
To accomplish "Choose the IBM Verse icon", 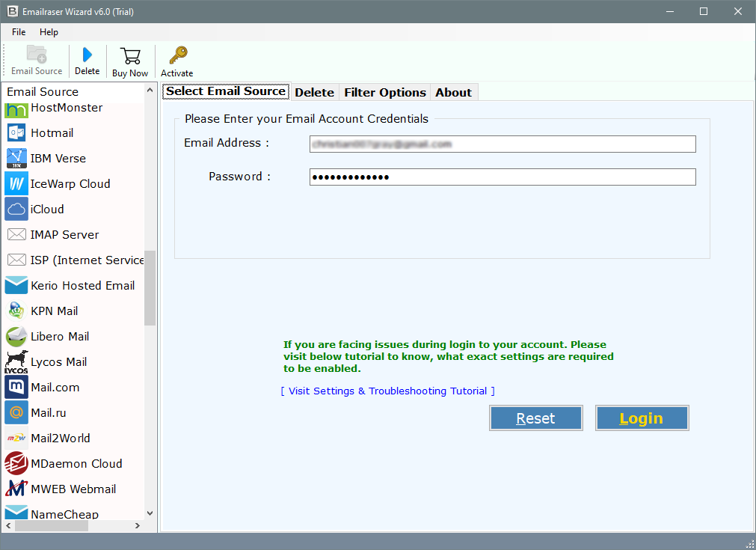I will click(16, 158).
